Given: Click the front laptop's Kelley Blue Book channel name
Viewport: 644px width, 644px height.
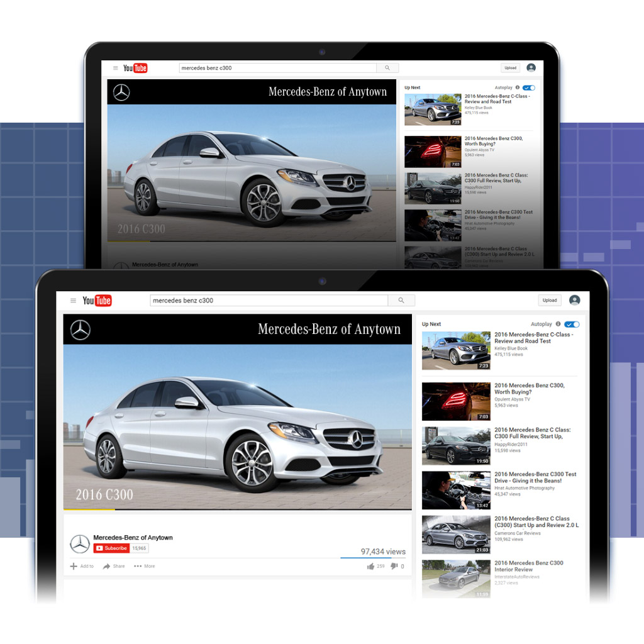Looking at the screenshot, I should [511, 348].
